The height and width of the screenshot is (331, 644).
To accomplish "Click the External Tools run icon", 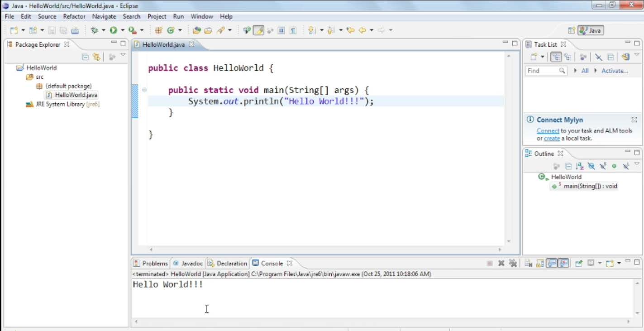I will pyautogui.click(x=132, y=30).
